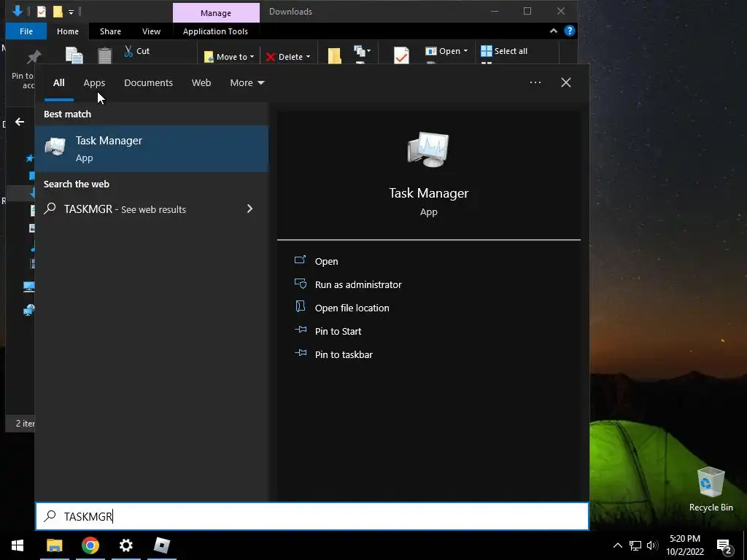Screen dimensions: 747x560
Task: Switch to the Apps search tab
Action: (x=94, y=83)
